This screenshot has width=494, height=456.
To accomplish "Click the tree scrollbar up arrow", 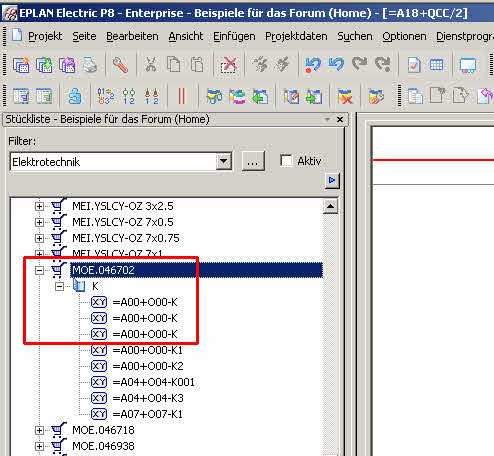I will click(330, 206).
